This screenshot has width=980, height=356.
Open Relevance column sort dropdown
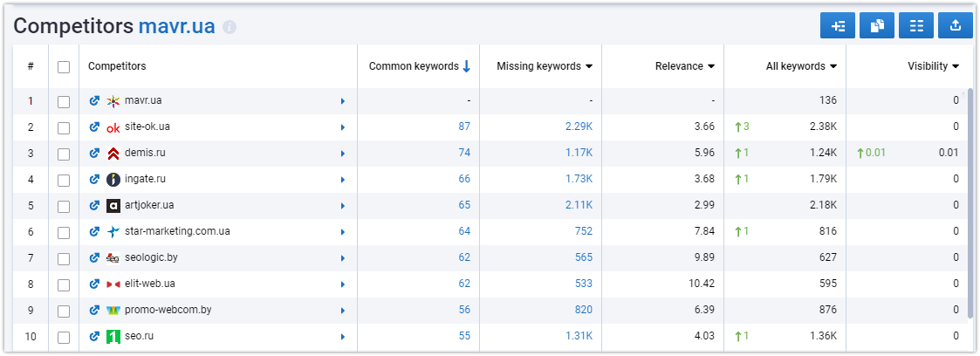[711, 67]
